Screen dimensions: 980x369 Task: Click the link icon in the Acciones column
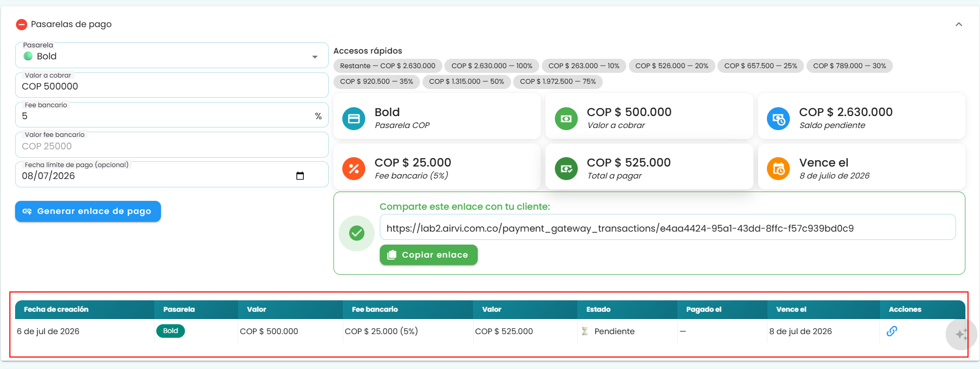892,331
